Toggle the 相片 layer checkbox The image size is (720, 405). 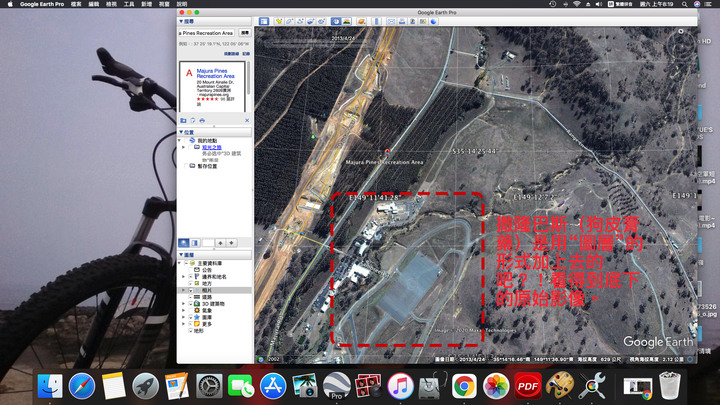pos(191,290)
